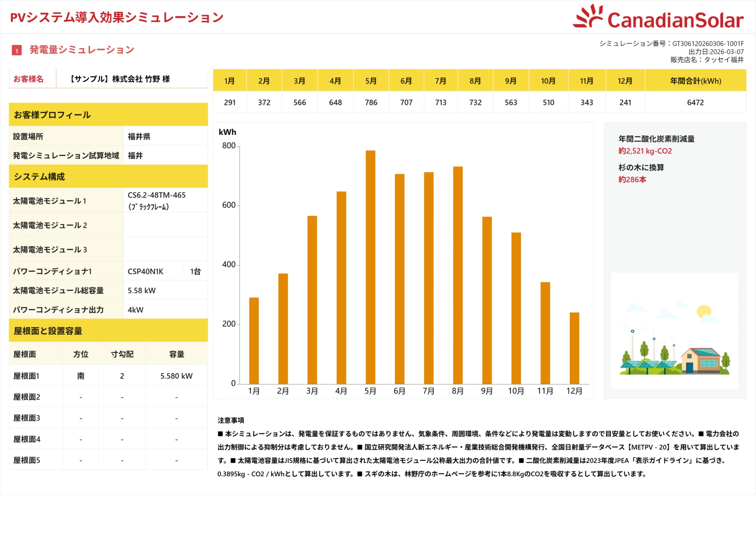The width and height of the screenshot is (756, 535).
Task: Click module model CS6.2-48TM-465
Action: click(x=157, y=195)
